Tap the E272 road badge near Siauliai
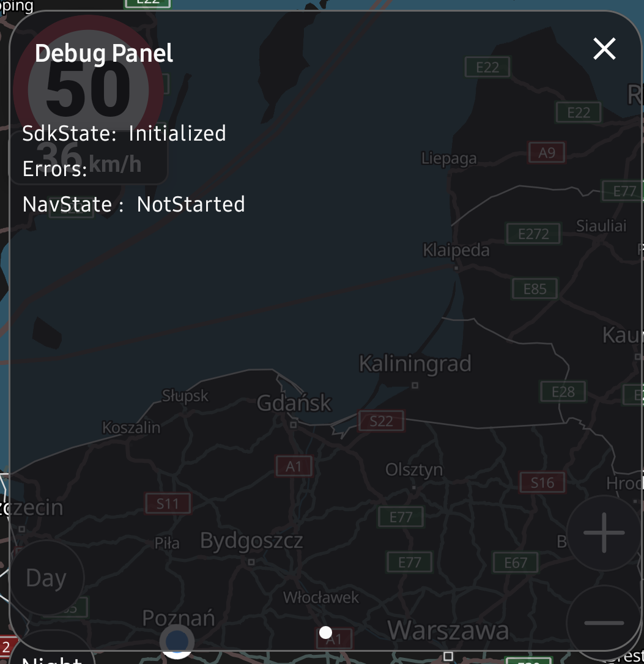 [x=533, y=233]
